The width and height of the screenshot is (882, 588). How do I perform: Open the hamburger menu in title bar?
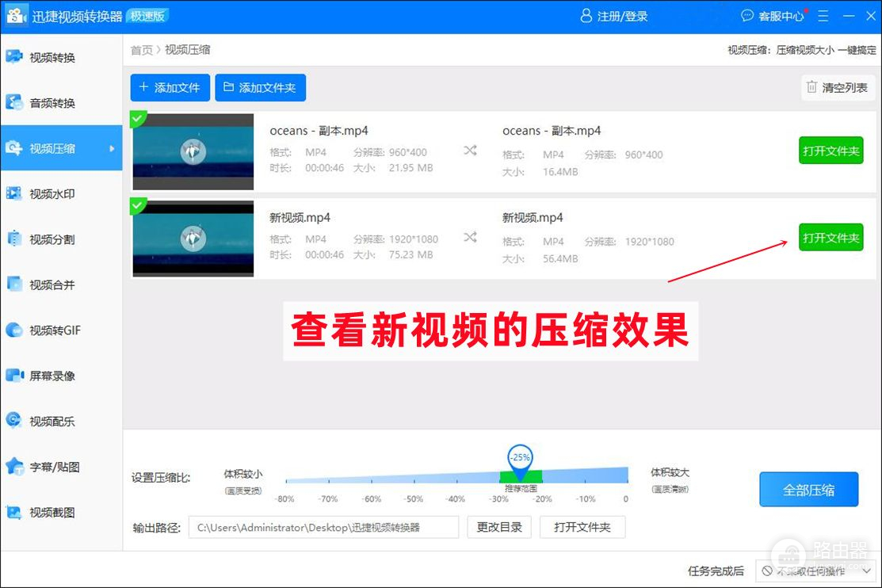(x=823, y=16)
